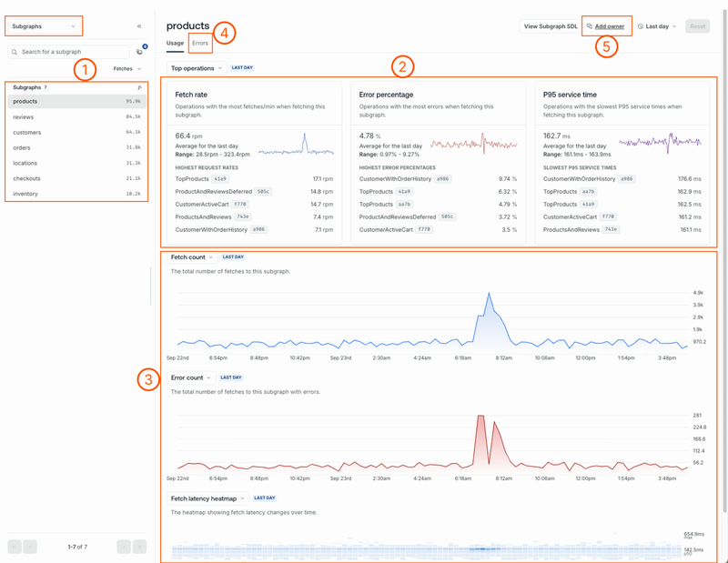This screenshot has width=728, height=563.
Task: Collapse the subgraphs sidebar
Action: (x=139, y=26)
